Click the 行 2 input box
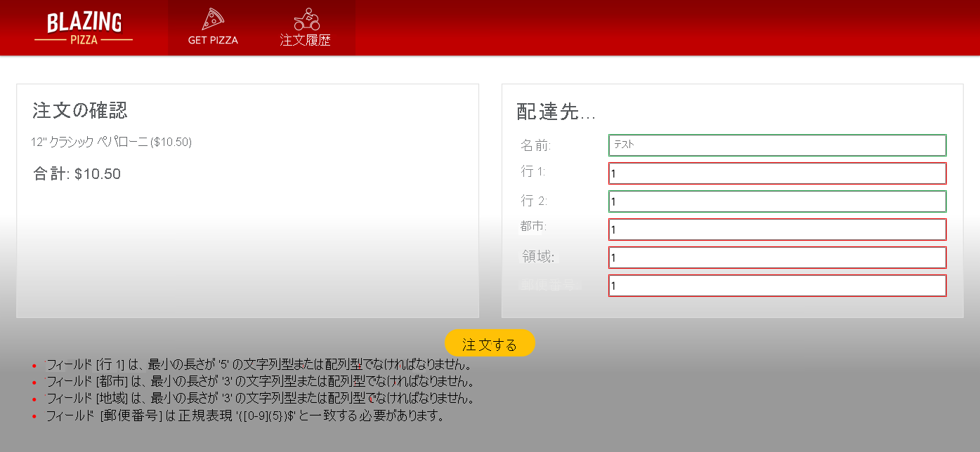The height and width of the screenshot is (452, 980). [x=777, y=201]
